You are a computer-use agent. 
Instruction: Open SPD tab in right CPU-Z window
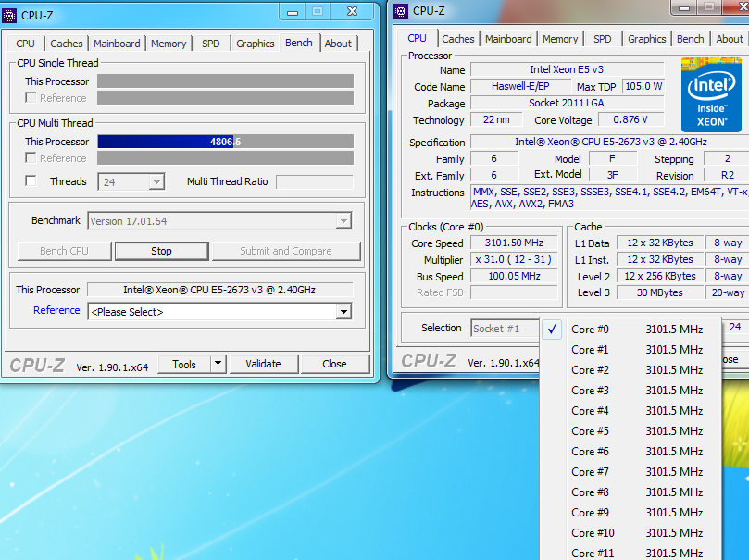click(x=603, y=39)
